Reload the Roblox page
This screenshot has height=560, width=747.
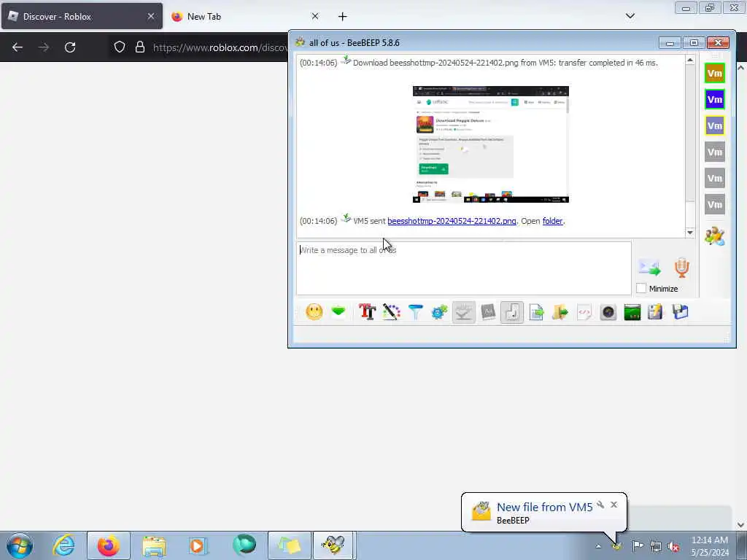(x=70, y=47)
